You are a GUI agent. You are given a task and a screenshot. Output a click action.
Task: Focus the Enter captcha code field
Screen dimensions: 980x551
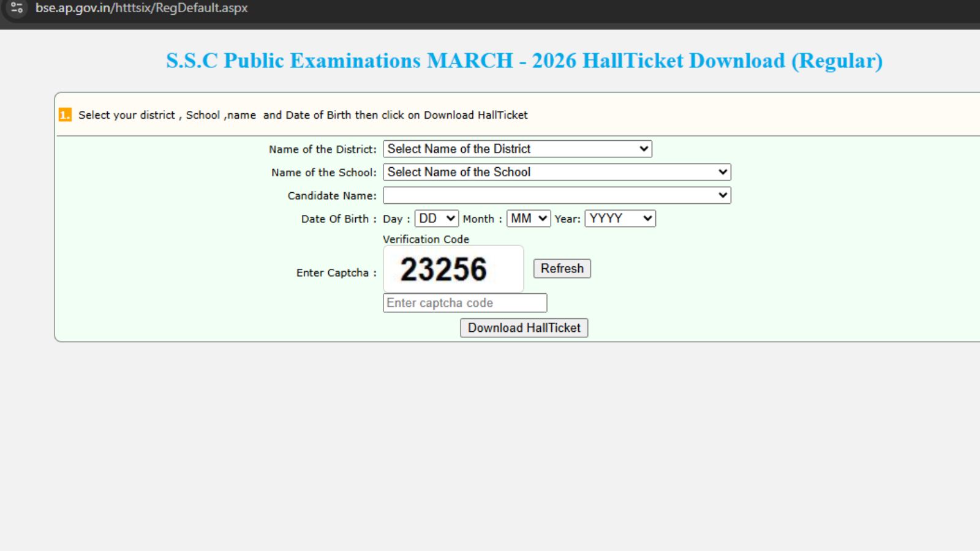click(464, 303)
